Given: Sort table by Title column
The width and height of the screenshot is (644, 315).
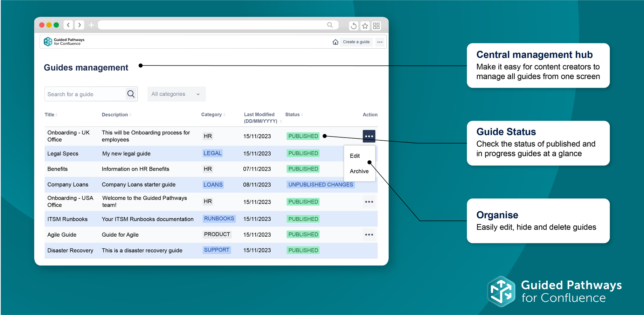Looking at the screenshot, I should [x=51, y=115].
